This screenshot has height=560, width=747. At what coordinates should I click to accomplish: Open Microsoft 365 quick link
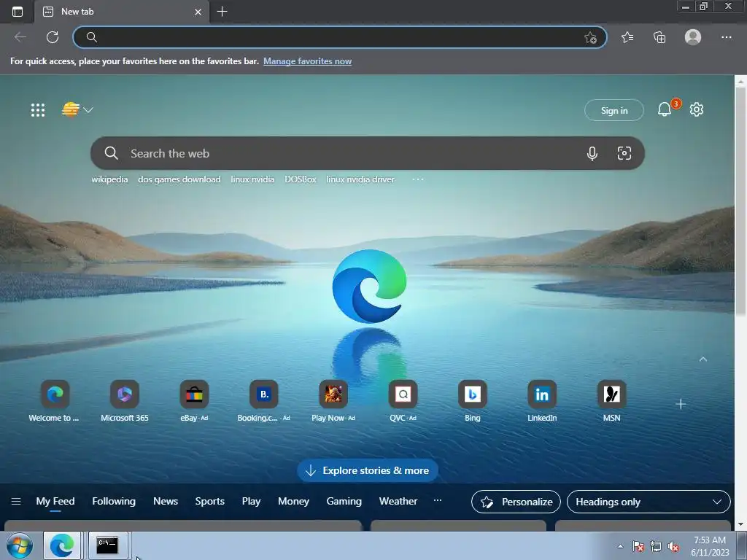pos(125,402)
